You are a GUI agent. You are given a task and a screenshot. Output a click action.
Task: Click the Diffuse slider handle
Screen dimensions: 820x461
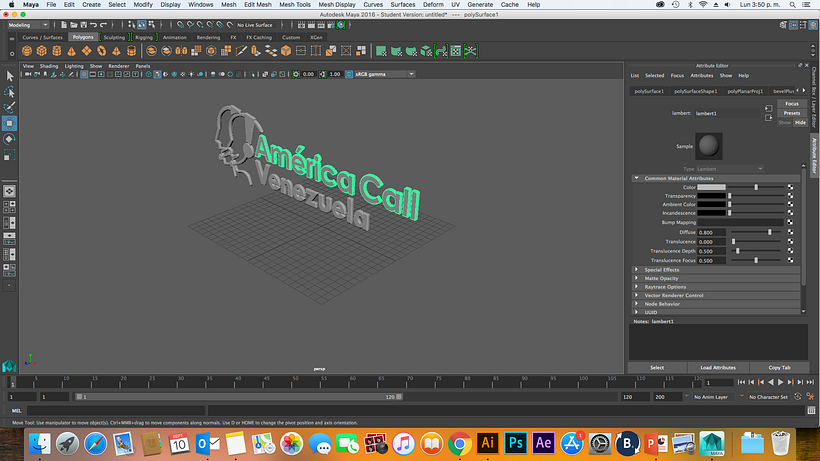click(770, 232)
